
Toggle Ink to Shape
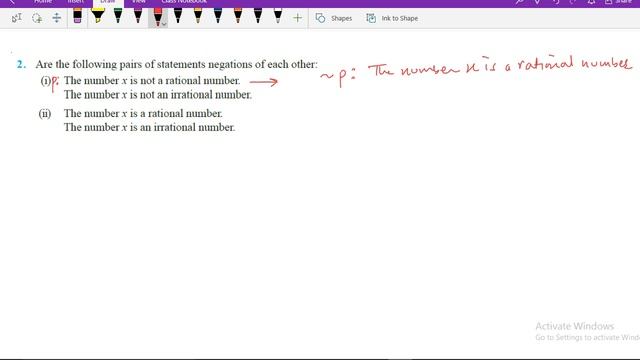point(392,18)
